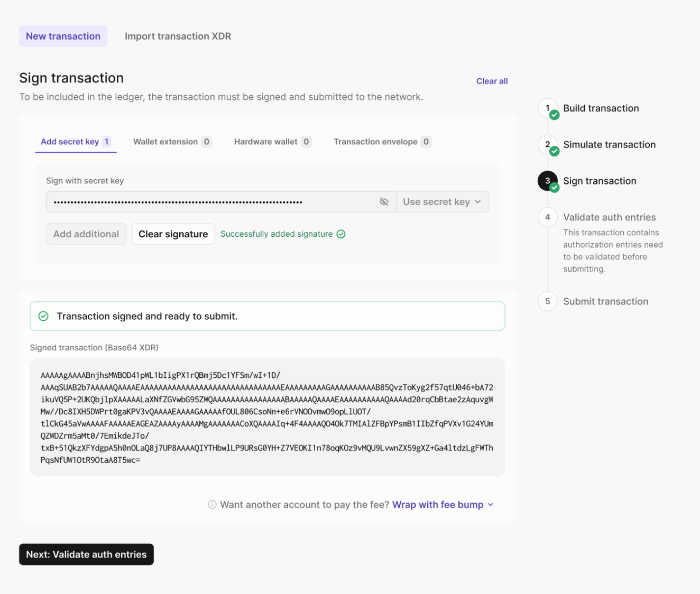Click the info icon beside fee question
Screen dimensions: 700x594
click(x=212, y=505)
